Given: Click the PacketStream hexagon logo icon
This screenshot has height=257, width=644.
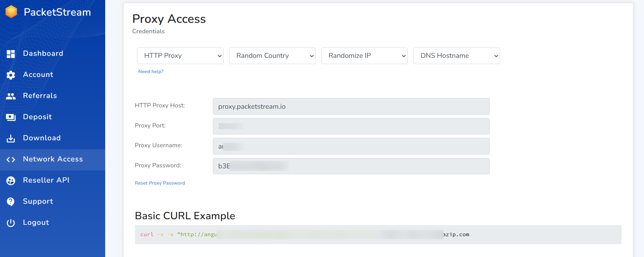Looking at the screenshot, I should click(x=11, y=12).
